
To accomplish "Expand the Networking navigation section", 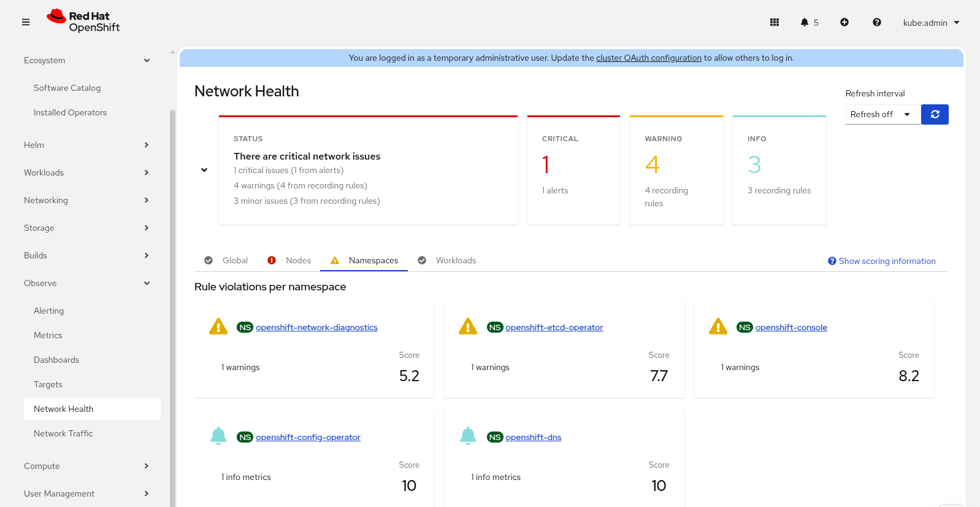I will click(86, 200).
